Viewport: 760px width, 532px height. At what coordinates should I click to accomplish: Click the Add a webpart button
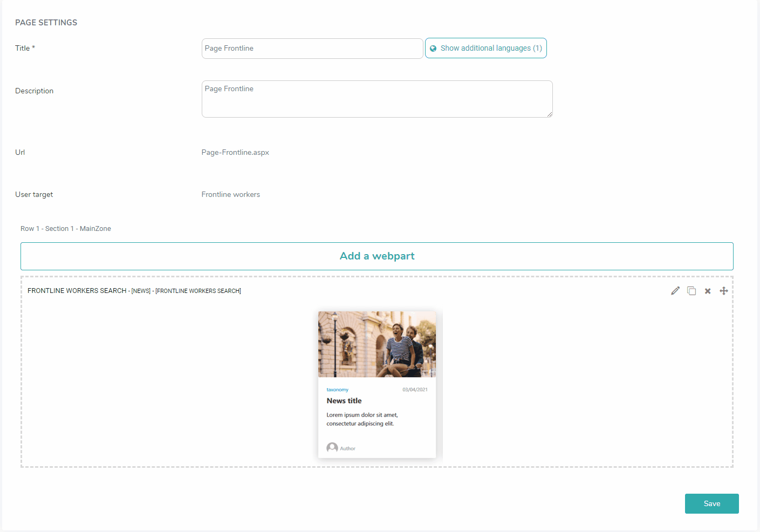(x=376, y=256)
